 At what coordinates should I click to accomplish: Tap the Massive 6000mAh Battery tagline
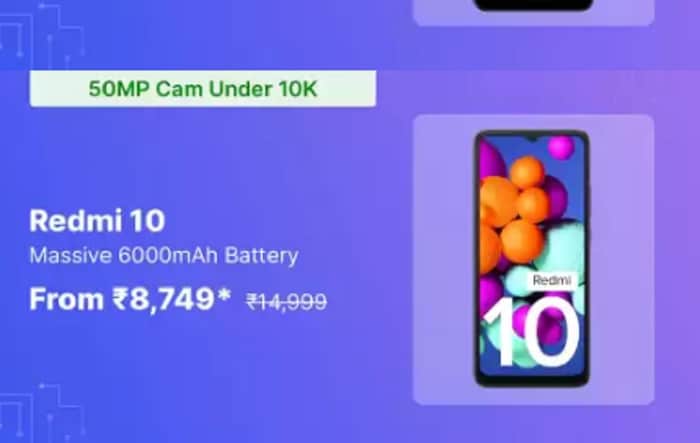[x=164, y=255]
